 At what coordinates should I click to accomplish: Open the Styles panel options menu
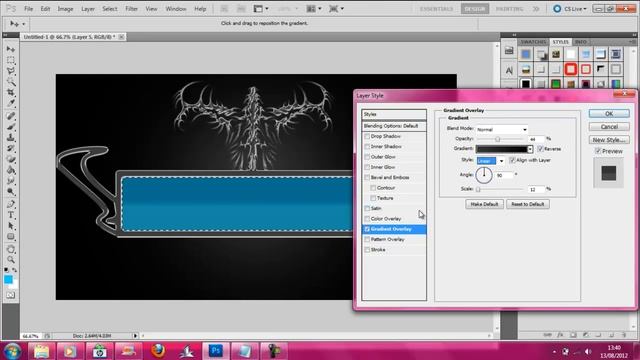632,42
